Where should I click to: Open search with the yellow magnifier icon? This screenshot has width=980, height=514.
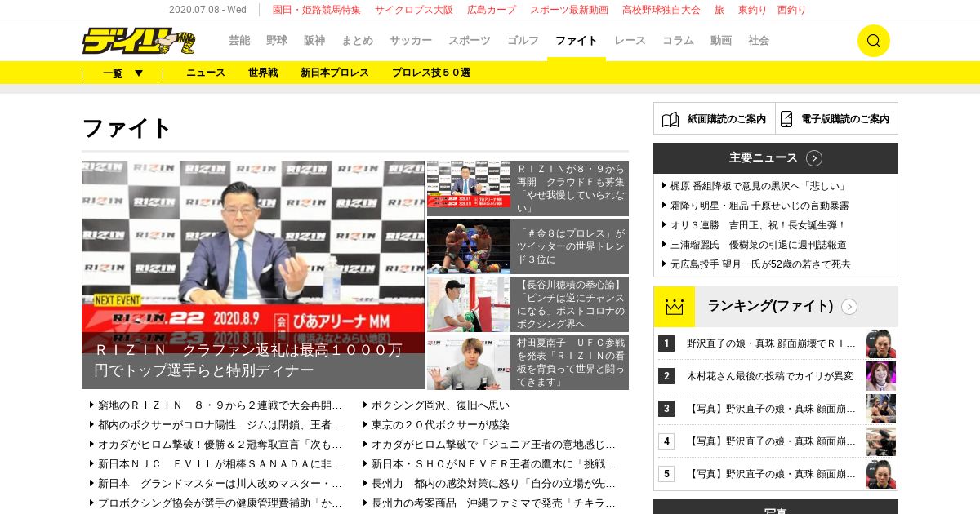pos(873,41)
